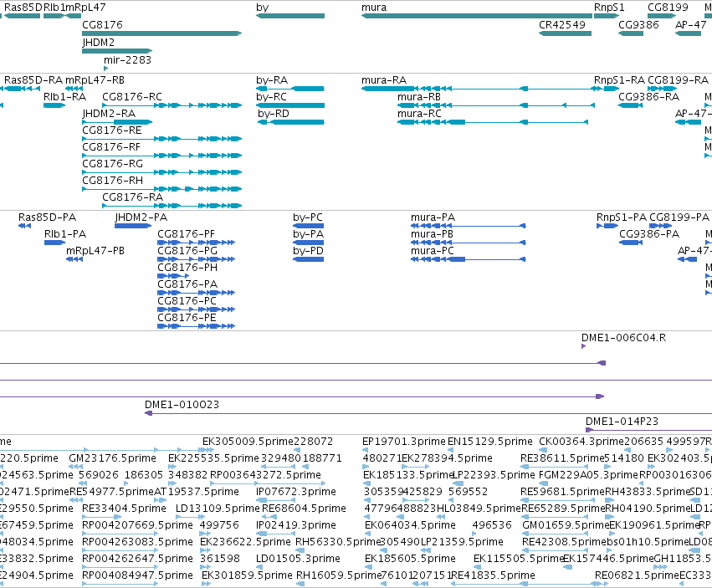Select the mir-2283 gene label
This screenshot has height=588, width=712.
click(x=128, y=60)
